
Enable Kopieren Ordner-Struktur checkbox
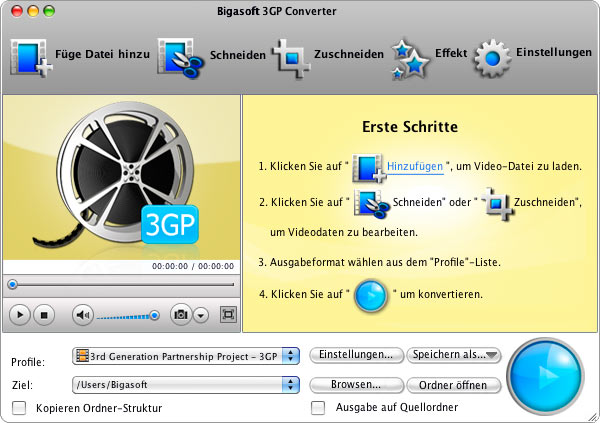click(x=19, y=408)
